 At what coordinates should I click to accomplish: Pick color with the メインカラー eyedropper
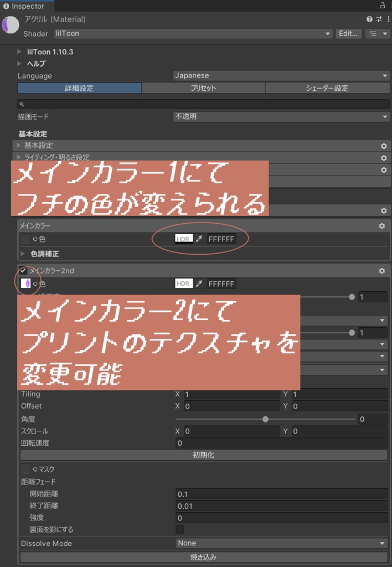pyautogui.click(x=199, y=239)
